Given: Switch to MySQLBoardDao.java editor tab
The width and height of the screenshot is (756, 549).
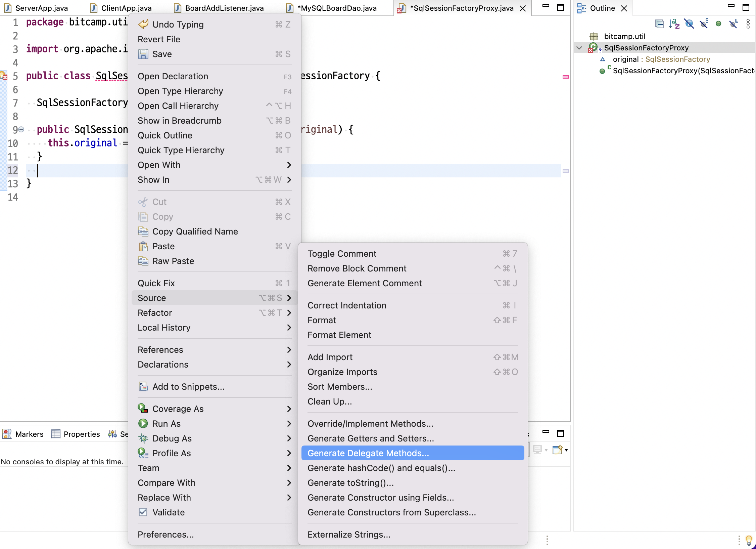Looking at the screenshot, I should click(337, 8).
